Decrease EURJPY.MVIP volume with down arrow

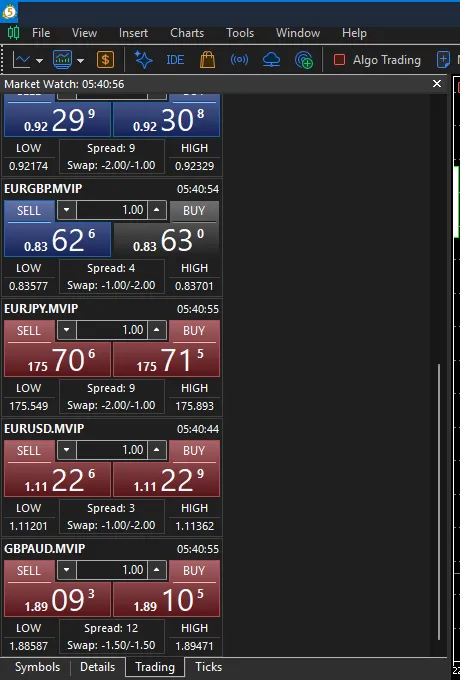click(x=66, y=330)
